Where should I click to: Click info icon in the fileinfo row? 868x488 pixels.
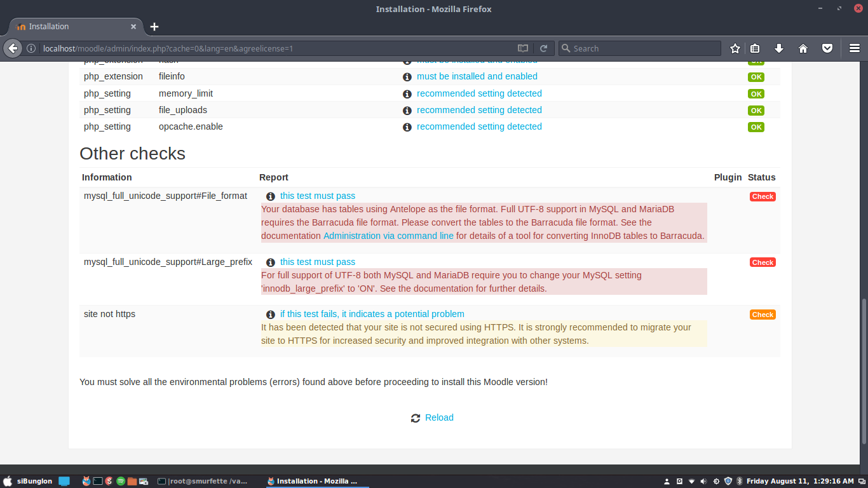pos(407,77)
